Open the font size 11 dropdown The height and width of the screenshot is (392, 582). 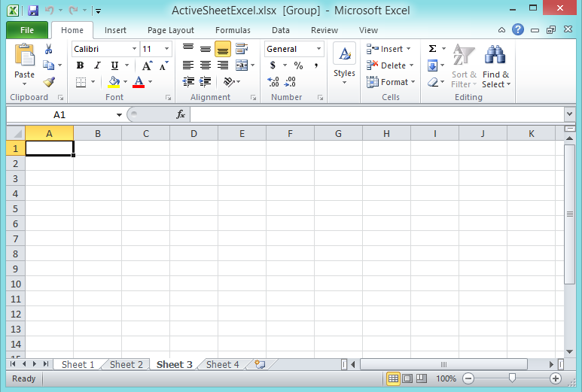[x=166, y=49]
